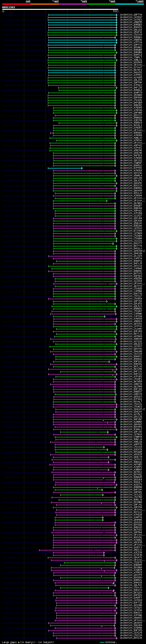Select the UniRef100_A9NLS1 label
The image size is (146, 644).
coord(131,60)
